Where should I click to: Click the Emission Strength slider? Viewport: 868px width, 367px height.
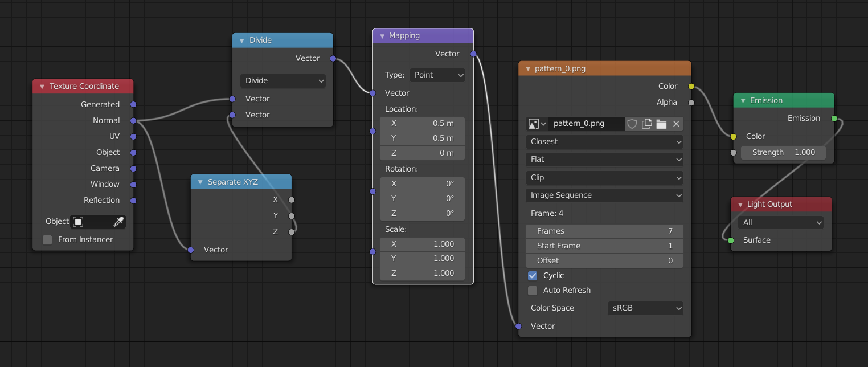(x=783, y=153)
